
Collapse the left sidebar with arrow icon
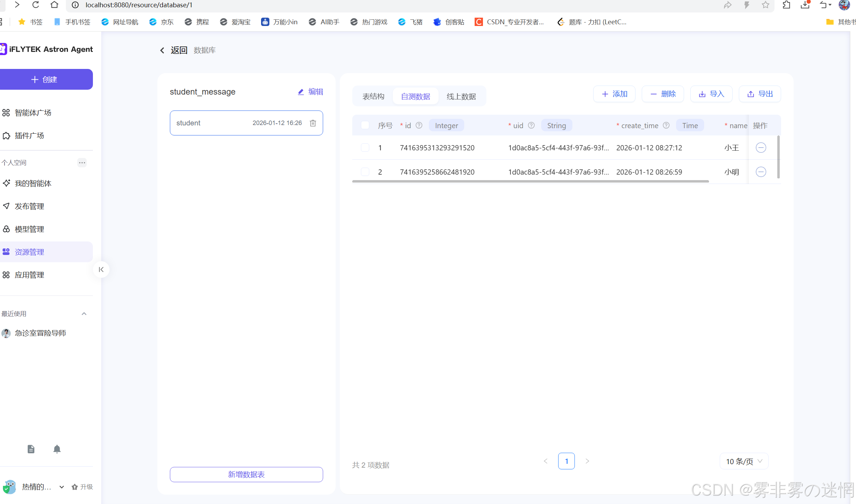click(x=101, y=269)
